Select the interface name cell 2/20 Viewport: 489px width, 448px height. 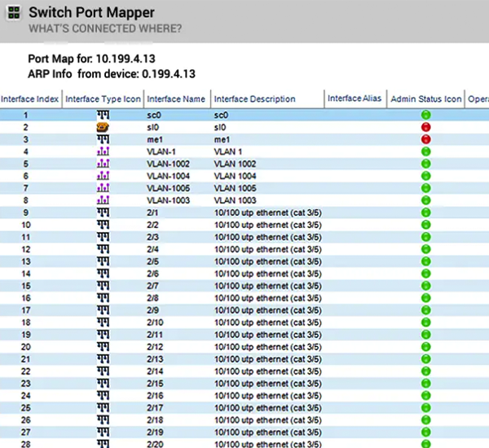click(155, 444)
